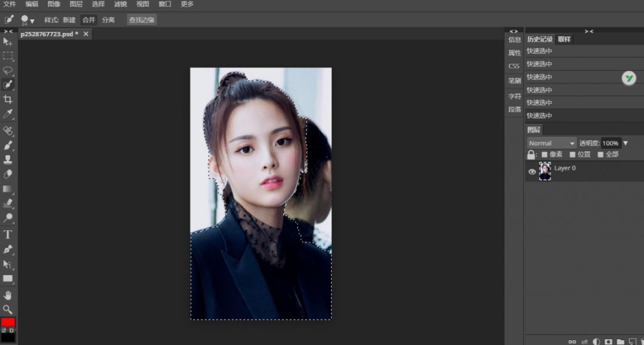Open the CSS side panel
Viewport: 644px width, 345px height.
click(514, 66)
